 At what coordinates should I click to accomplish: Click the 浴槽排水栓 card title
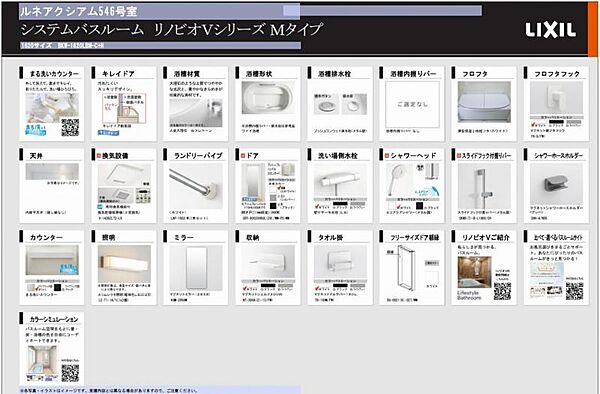(334, 74)
